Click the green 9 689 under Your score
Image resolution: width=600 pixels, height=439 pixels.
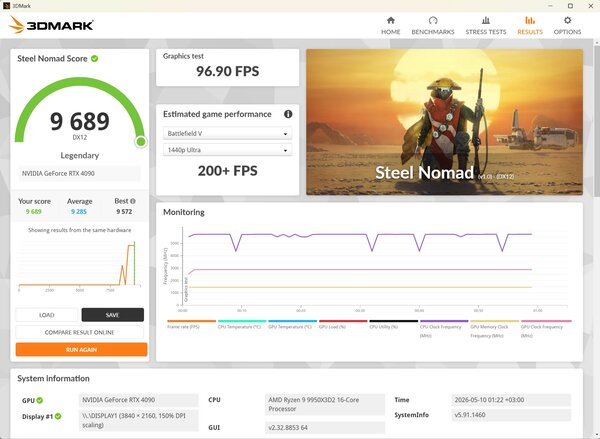point(34,212)
